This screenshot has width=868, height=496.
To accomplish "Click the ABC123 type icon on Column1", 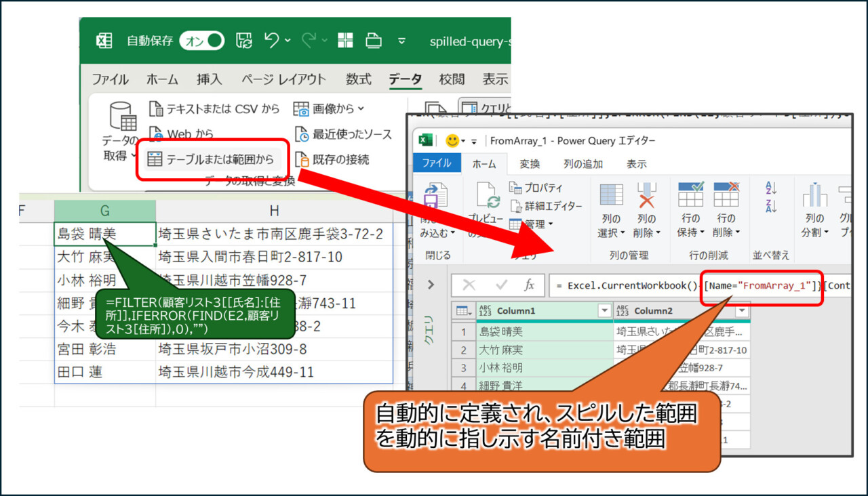I will (x=485, y=311).
